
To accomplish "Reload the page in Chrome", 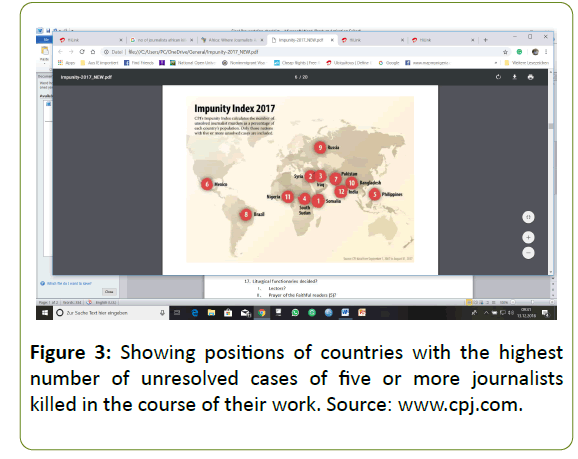I will click(82, 52).
